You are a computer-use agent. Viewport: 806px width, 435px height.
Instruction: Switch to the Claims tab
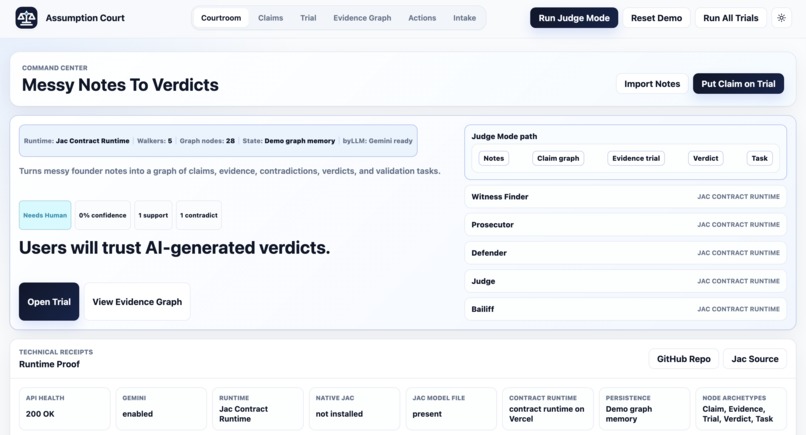(x=270, y=18)
